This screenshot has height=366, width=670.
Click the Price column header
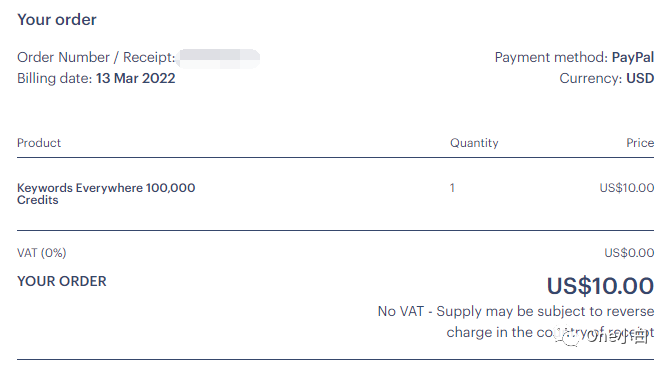pyautogui.click(x=640, y=143)
